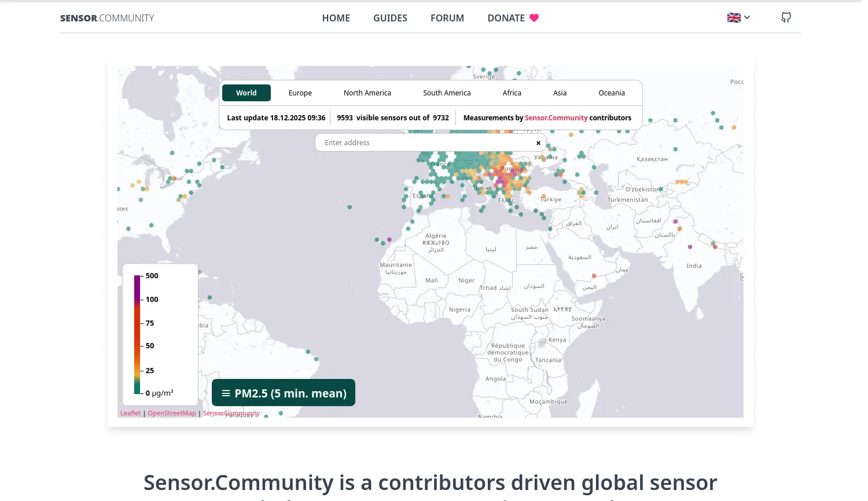
Task: Expand the language selector chevron
Action: (747, 17)
